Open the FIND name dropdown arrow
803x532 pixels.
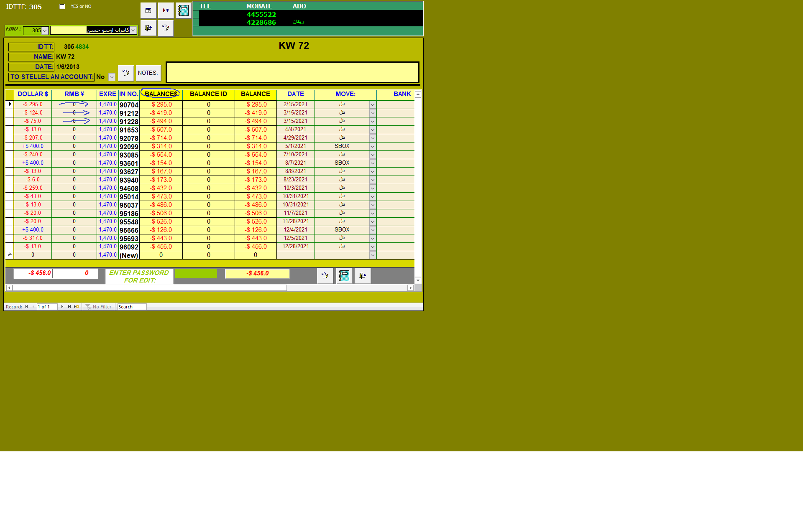[133, 30]
